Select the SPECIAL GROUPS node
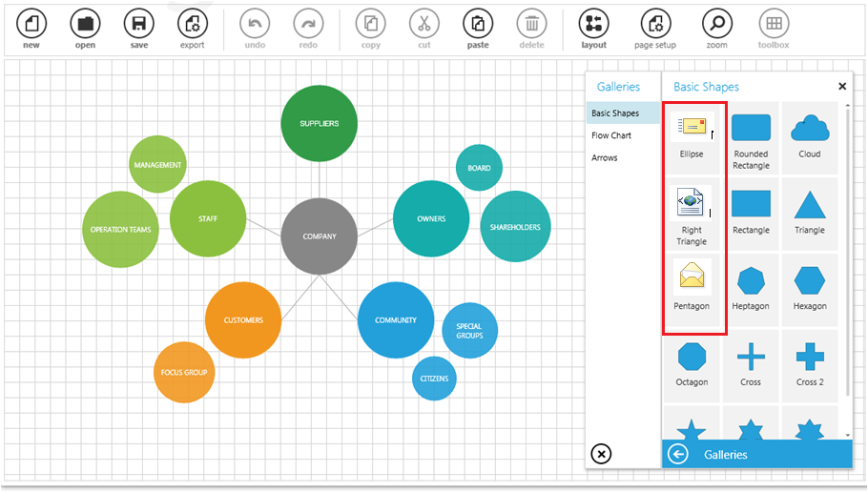This screenshot has height=492, width=868. point(469,331)
